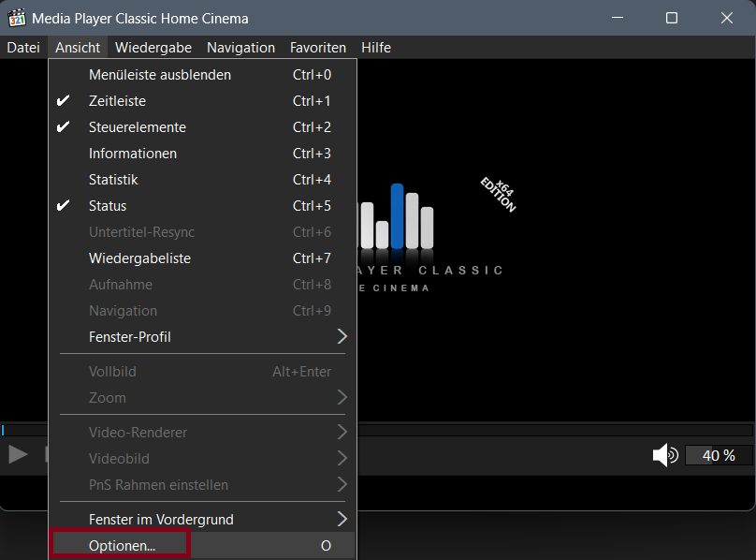Click the MPC-HC app icon in title bar
This screenshot has width=756, height=560.
click(17, 19)
